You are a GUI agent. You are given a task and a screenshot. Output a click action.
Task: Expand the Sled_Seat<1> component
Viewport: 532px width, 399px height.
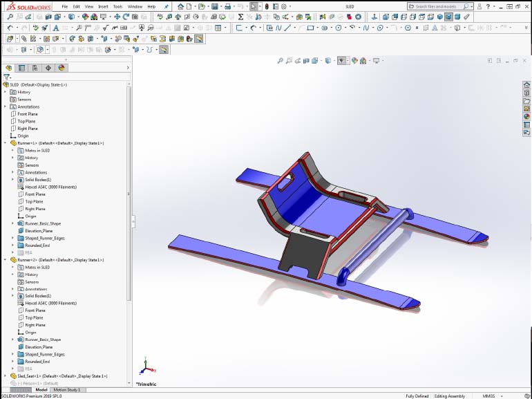click(5, 375)
